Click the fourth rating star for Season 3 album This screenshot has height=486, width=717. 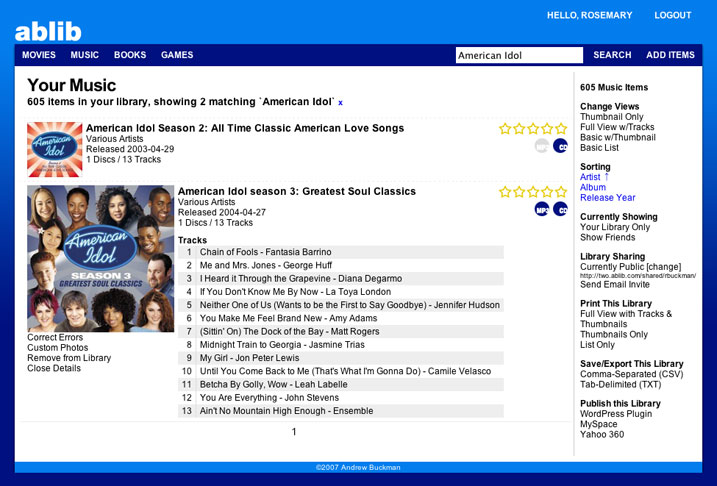(x=547, y=192)
